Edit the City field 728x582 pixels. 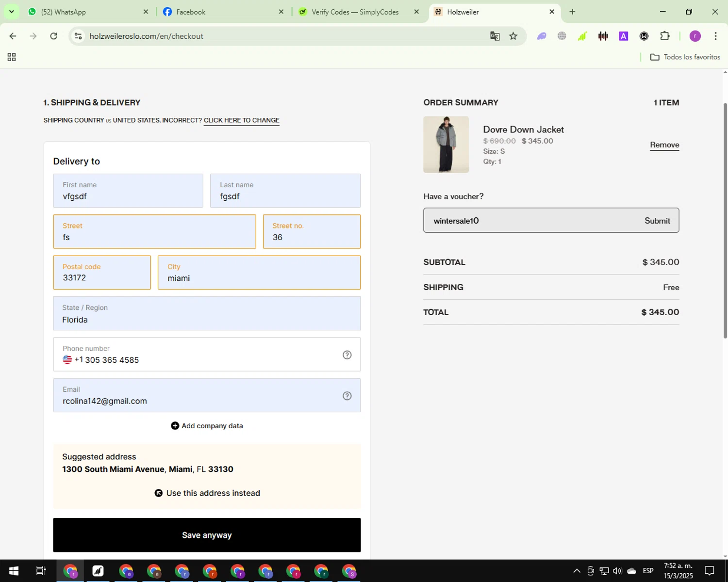(259, 273)
